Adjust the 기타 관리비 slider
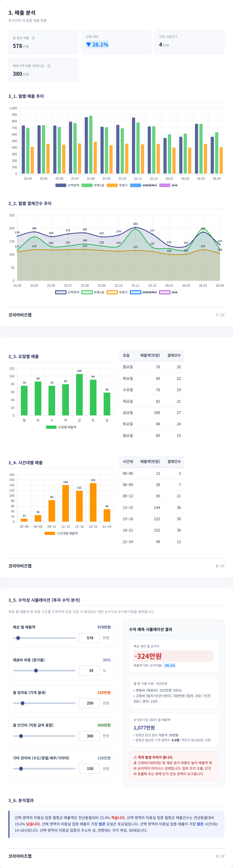This screenshot has height=868, width=233. (44, 769)
